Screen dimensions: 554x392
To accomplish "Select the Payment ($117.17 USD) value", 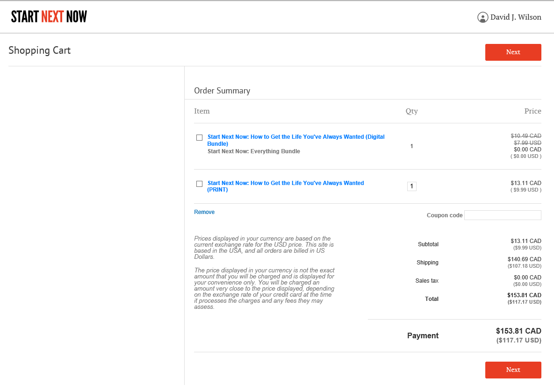I will click(x=518, y=340).
